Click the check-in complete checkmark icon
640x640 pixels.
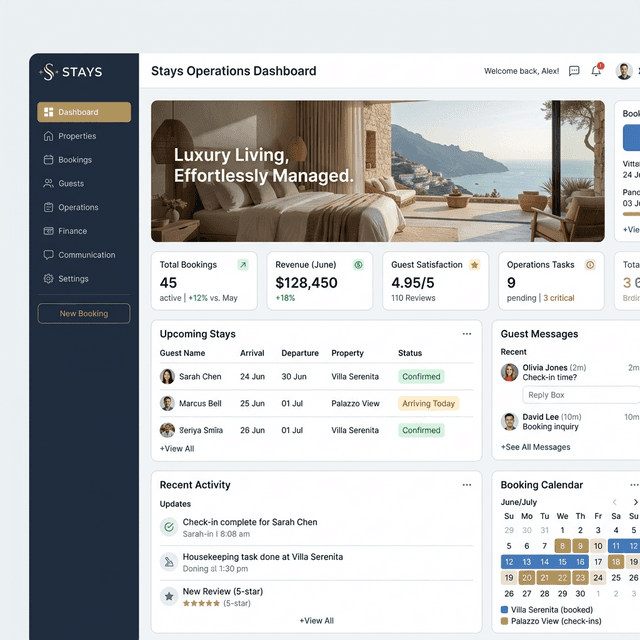pos(169,527)
